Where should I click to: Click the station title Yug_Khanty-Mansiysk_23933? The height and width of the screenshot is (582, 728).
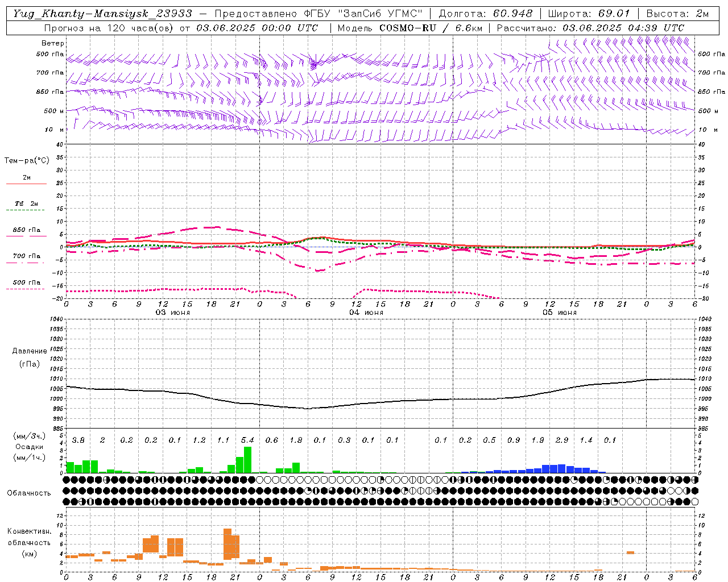(x=103, y=13)
